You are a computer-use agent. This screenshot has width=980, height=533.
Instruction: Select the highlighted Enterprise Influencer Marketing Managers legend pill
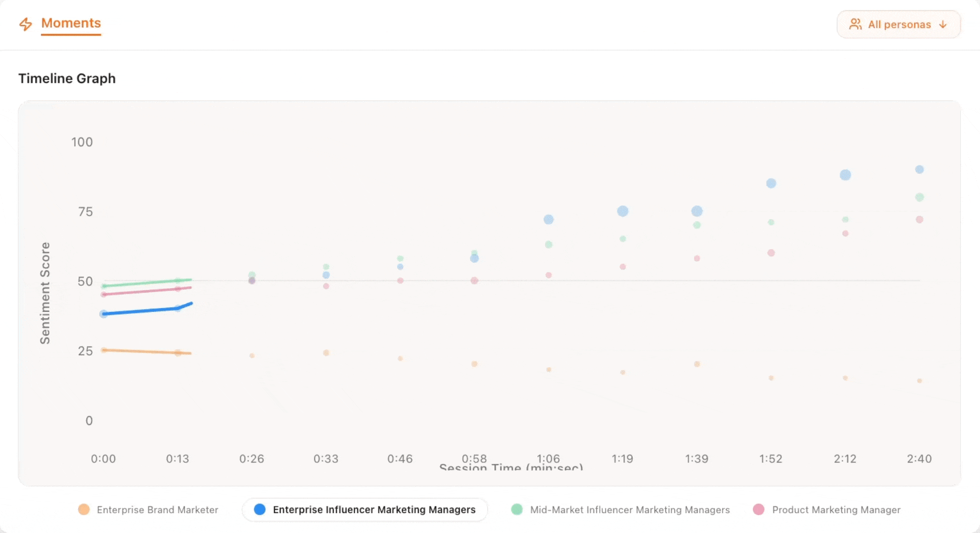[x=366, y=509]
